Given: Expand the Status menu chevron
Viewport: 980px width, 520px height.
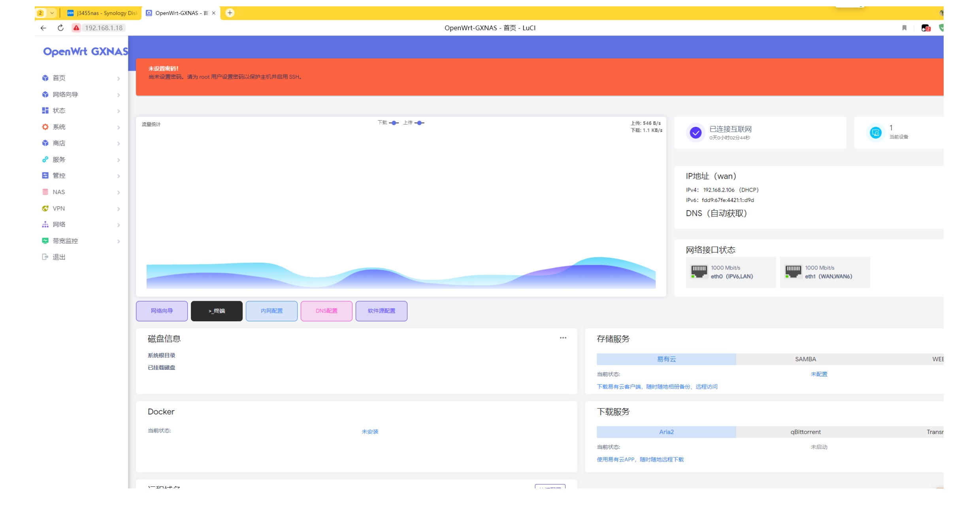Looking at the screenshot, I should 119,111.
